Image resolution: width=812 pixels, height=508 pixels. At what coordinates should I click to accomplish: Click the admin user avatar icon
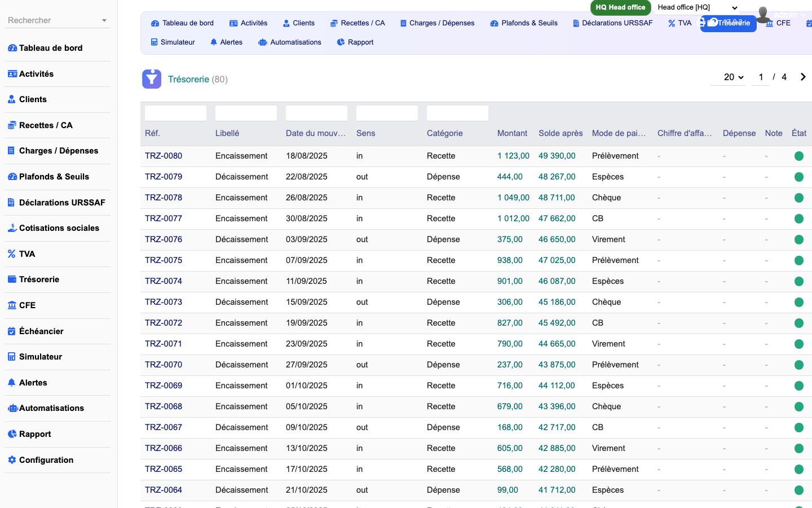[763, 15]
